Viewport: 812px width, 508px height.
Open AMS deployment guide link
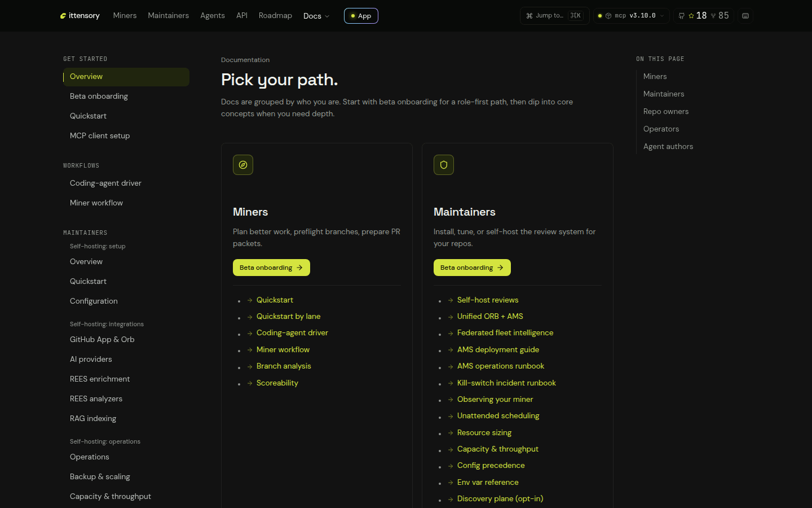(x=498, y=350)
